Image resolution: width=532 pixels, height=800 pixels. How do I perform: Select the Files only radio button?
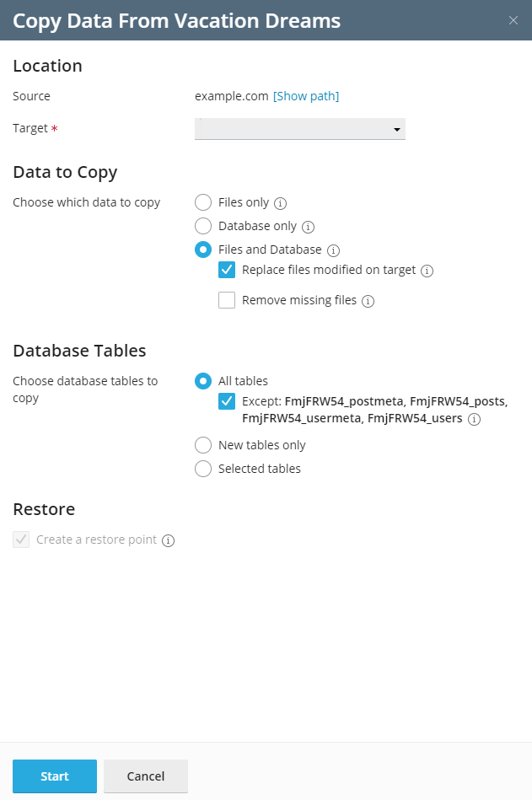point(203,202)
